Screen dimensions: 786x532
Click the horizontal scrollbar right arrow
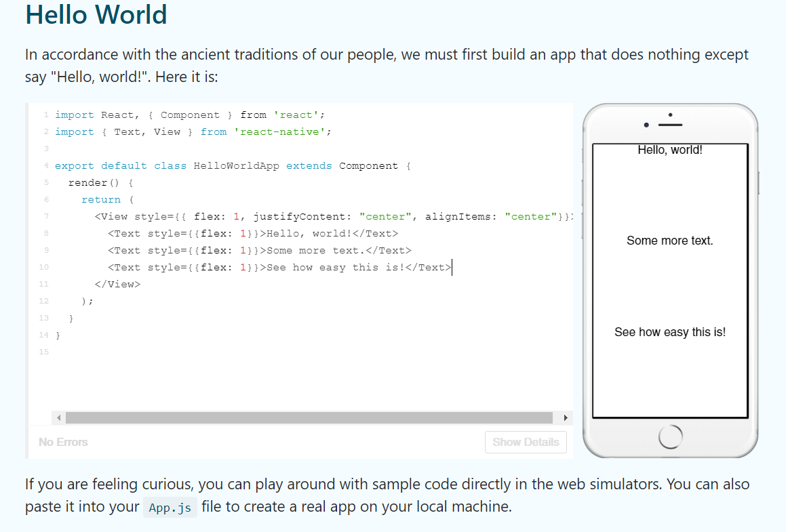566,417
